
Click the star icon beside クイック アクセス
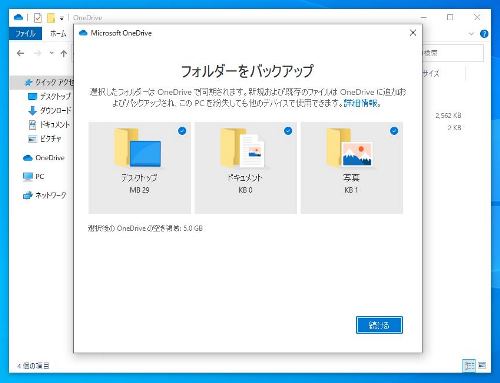coord(29,82)
